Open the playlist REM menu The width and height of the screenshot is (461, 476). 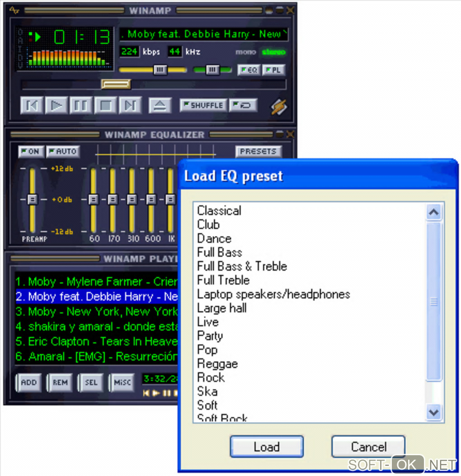click(60, 382)
